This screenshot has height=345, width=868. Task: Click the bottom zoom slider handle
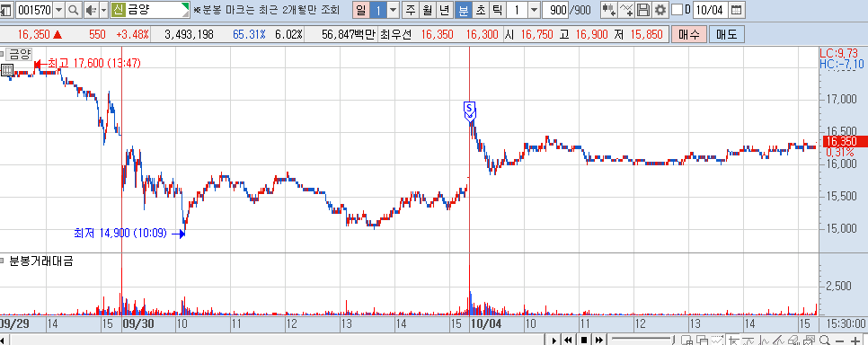point(674,340)
